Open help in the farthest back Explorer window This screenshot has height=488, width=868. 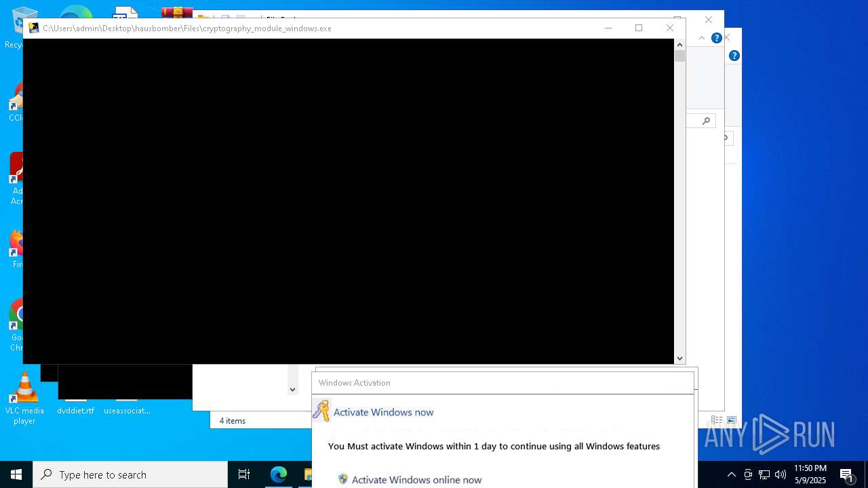coord(734,56)
